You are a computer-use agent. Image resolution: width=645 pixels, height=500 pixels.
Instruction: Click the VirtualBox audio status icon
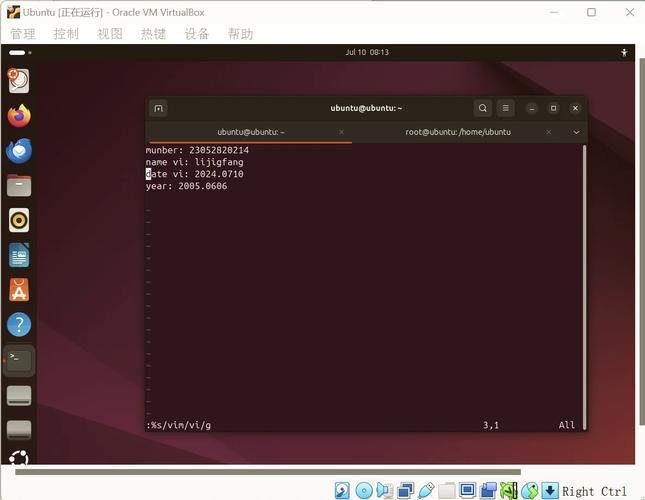coord(385,491)
